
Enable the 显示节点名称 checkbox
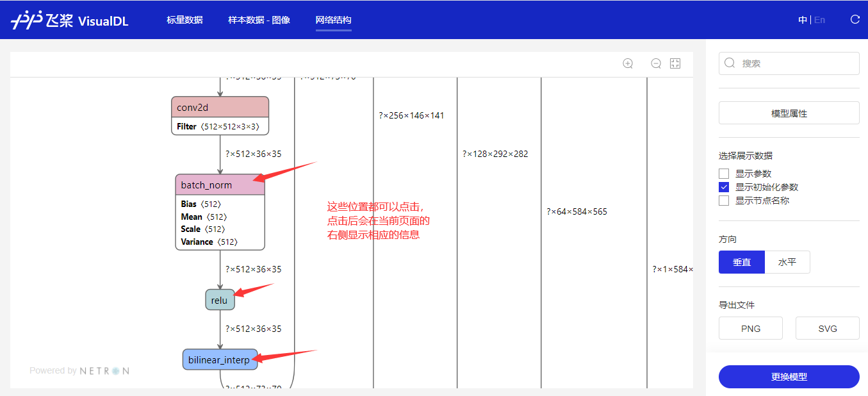(723, 200)
